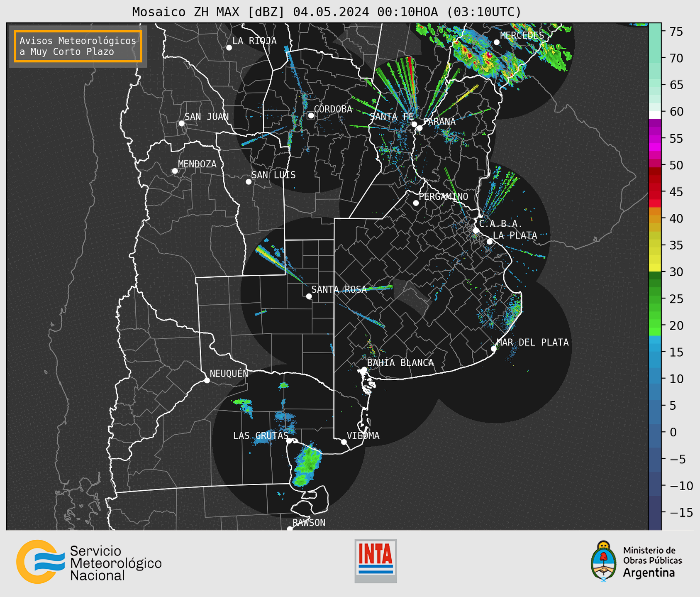Click the LAS GRUTAS label text
The height and width of the screenshot is (597, 700).
tap(261, 436)
